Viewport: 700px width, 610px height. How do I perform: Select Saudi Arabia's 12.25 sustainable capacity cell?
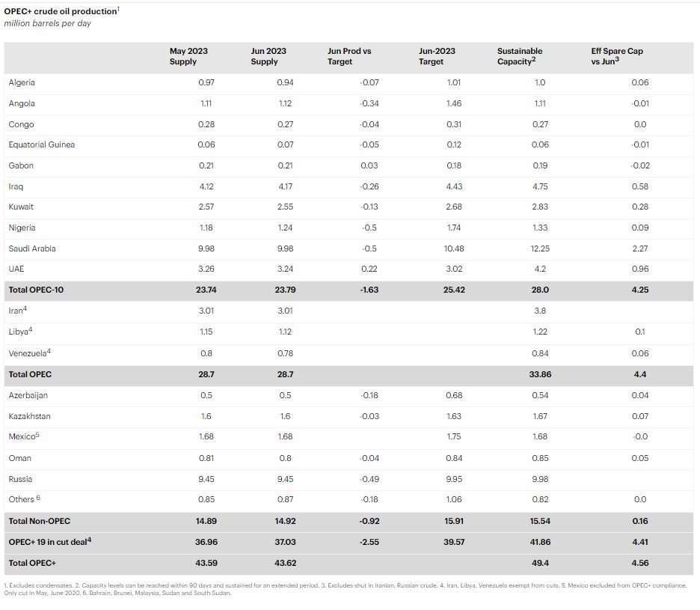click(x=540, y=248)
